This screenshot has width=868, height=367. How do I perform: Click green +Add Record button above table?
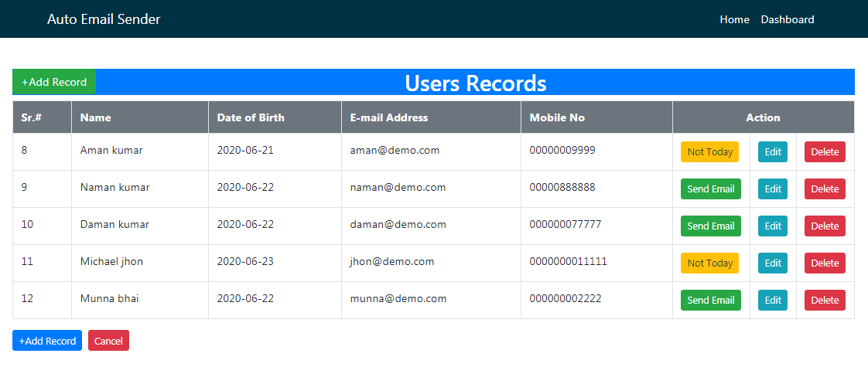pos(54,82)
